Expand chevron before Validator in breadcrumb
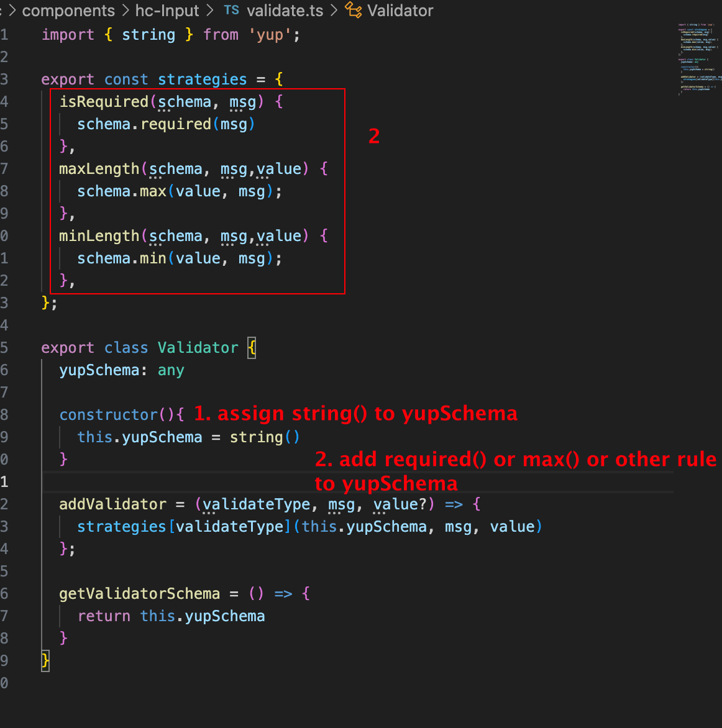Viewport: 722px width, 728px height. [334, 10]
